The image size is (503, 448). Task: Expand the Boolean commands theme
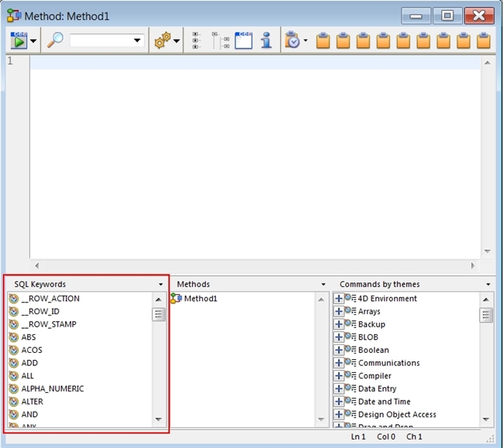point(339,350)
